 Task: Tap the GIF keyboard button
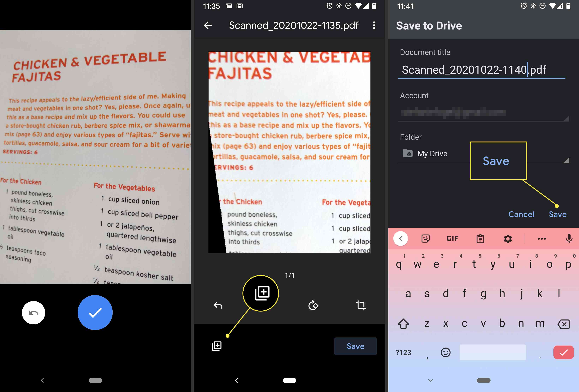click(452, 238)
